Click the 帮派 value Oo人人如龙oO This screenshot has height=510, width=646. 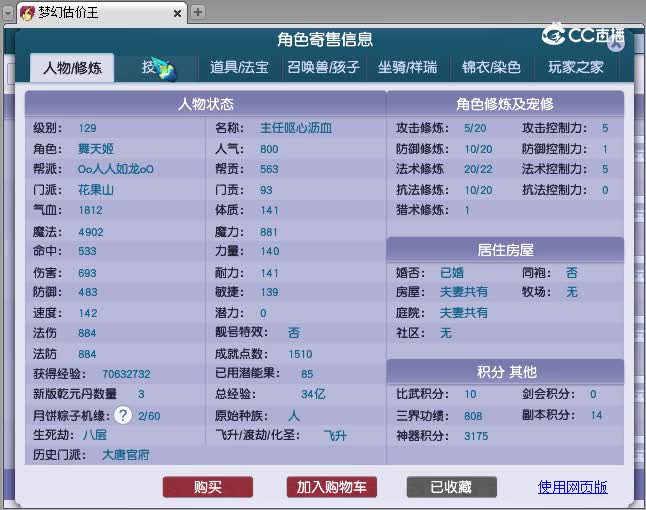coord(115,169)
